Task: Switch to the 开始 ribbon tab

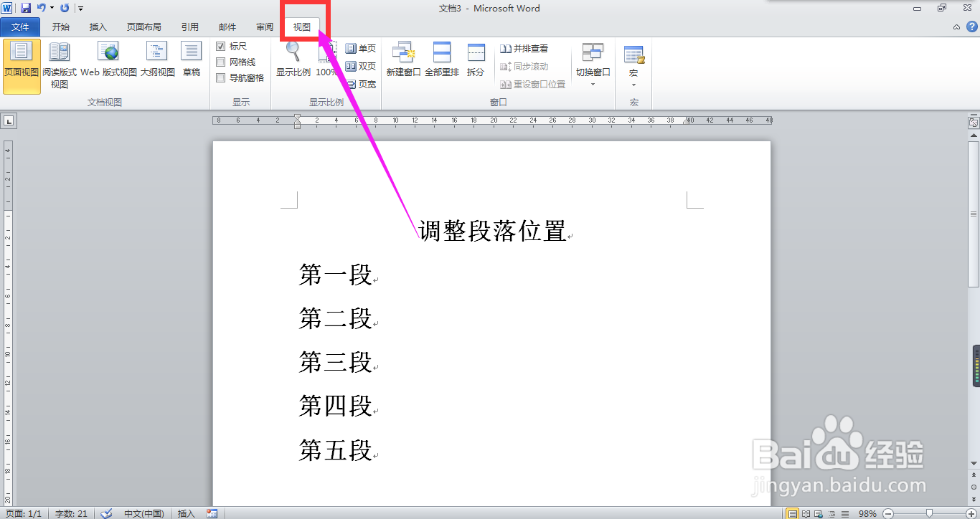Action: (60, 27)
